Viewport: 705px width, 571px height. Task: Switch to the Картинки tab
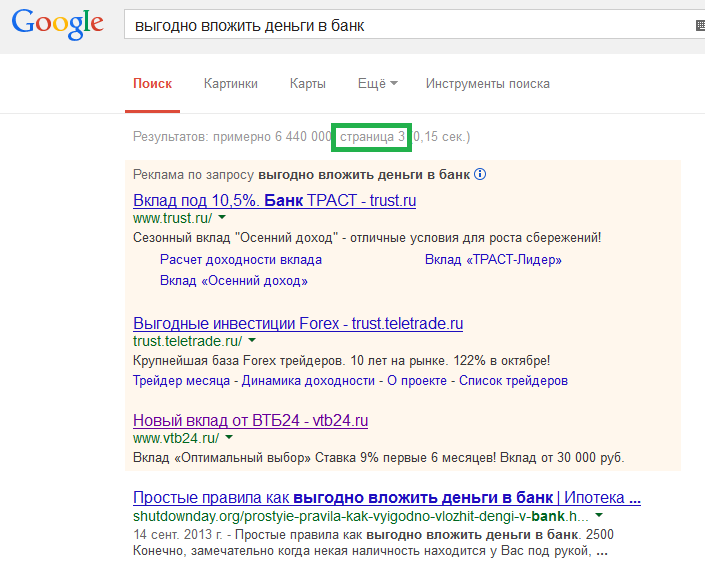[x=231, y=84]
